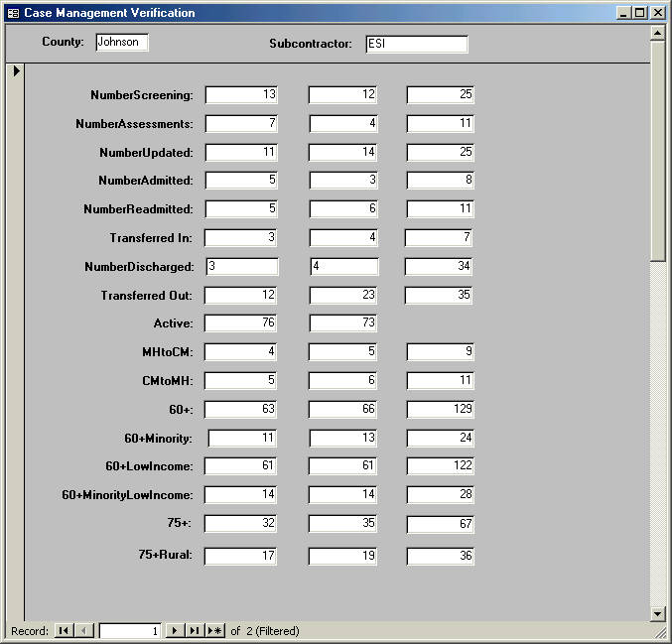Click the first 60+Minority field with 11
The height and width of the screenshot is (644, 672).
pyautogui.click(x=242, y=438)
